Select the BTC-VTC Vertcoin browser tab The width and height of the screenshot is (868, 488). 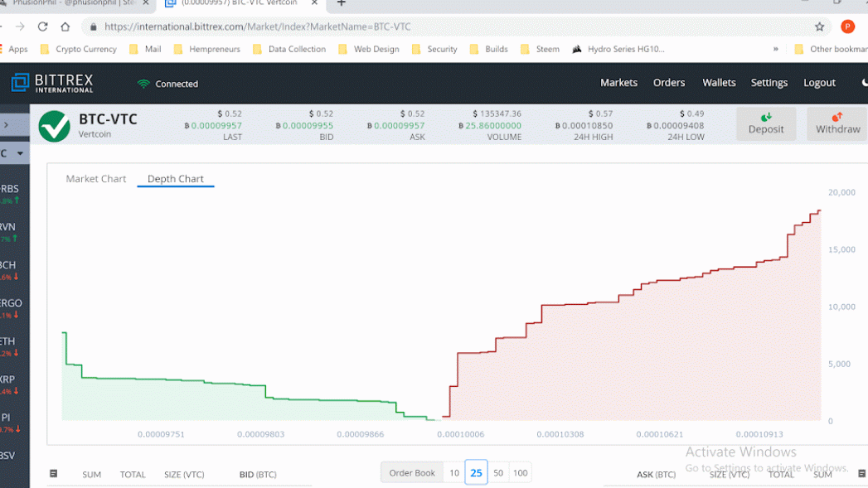242,3
